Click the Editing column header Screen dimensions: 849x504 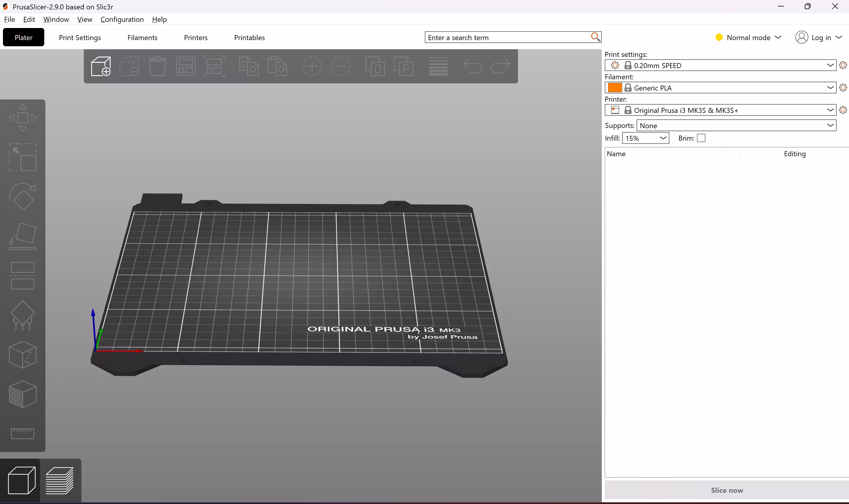coord(795,154)
